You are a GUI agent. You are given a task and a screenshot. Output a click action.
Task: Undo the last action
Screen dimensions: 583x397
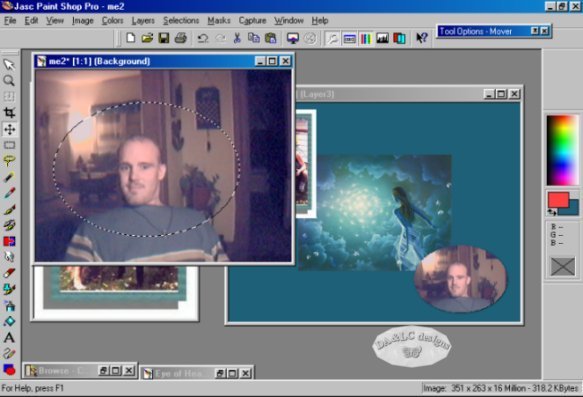pyautogui.click(x=203, y=38)
